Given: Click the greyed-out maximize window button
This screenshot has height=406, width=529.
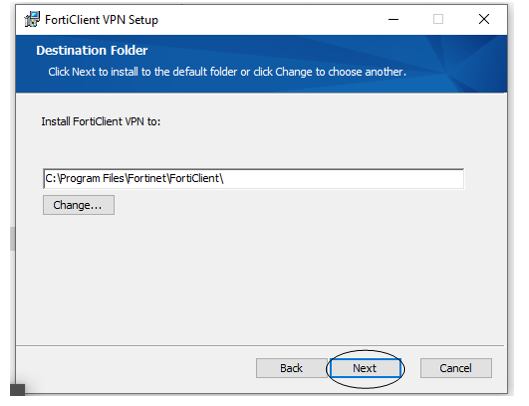Looking at the screenshot, I should point(438,19).
